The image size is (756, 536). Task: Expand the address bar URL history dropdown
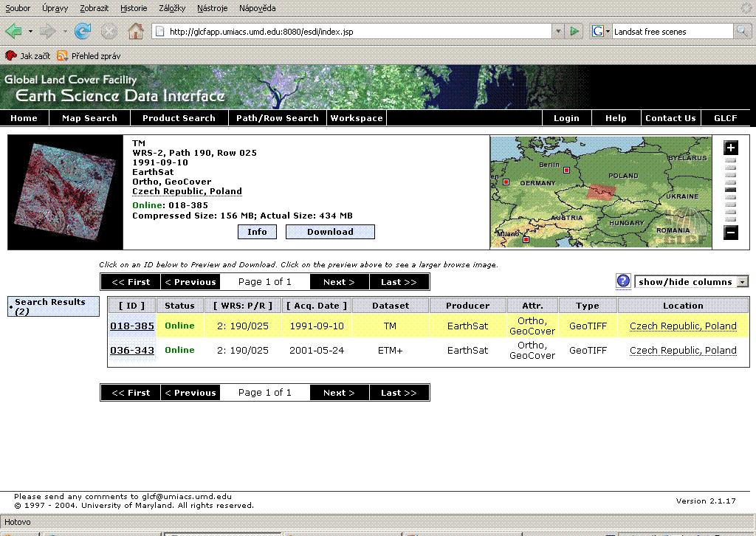click(x=558, y=32)
